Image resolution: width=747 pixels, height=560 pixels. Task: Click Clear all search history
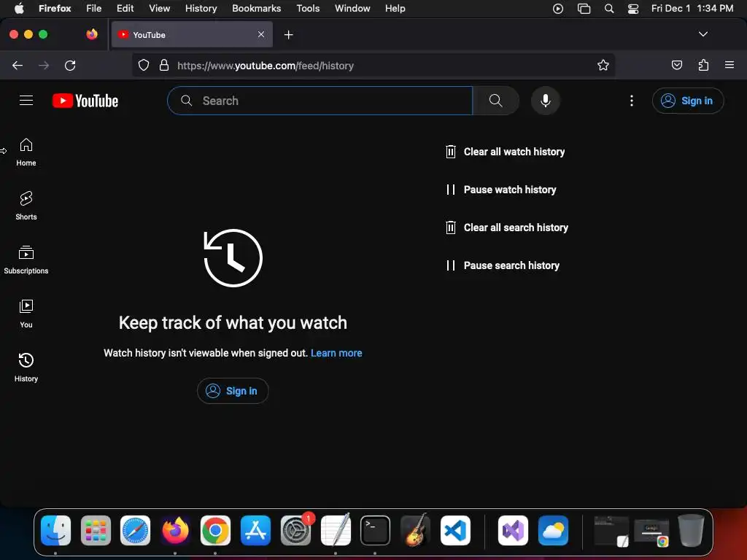[506, 227]
